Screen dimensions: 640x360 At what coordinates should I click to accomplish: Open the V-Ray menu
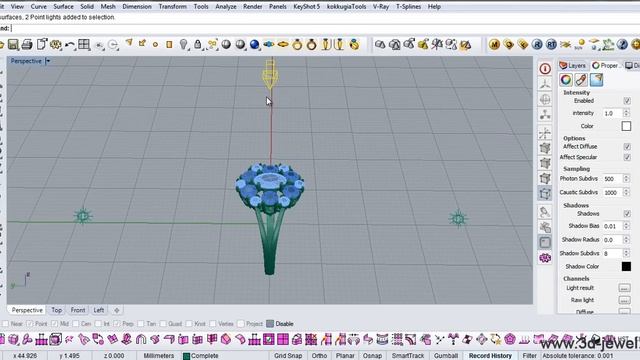tap(380, 7)
